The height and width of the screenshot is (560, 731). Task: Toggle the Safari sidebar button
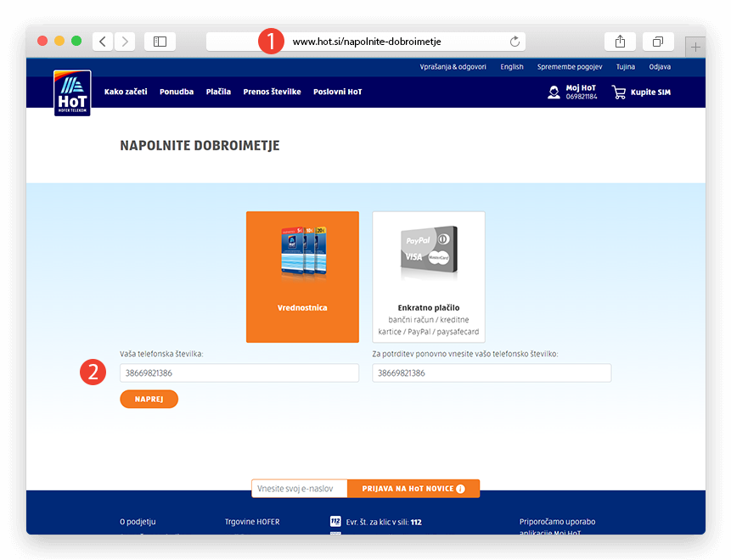(160, 42)
